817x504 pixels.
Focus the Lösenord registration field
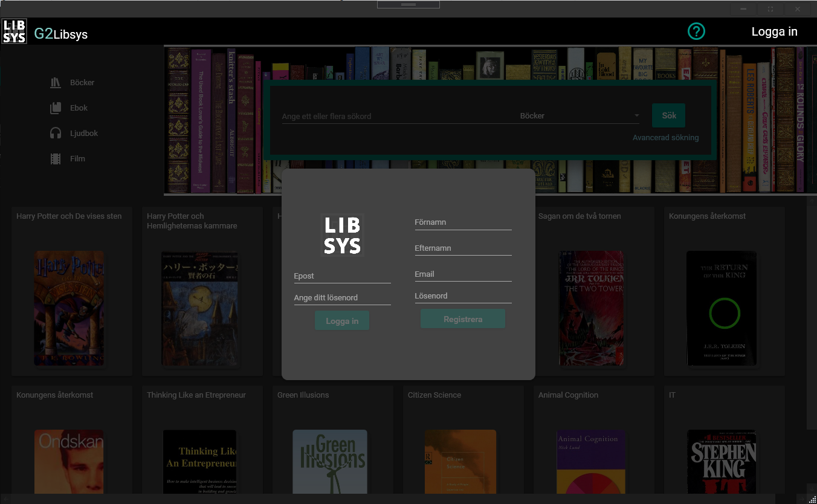tap(463, 296)
